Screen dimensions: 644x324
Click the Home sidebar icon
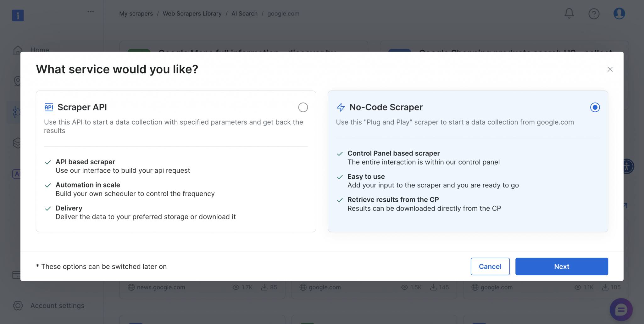[x=18, y=50]
